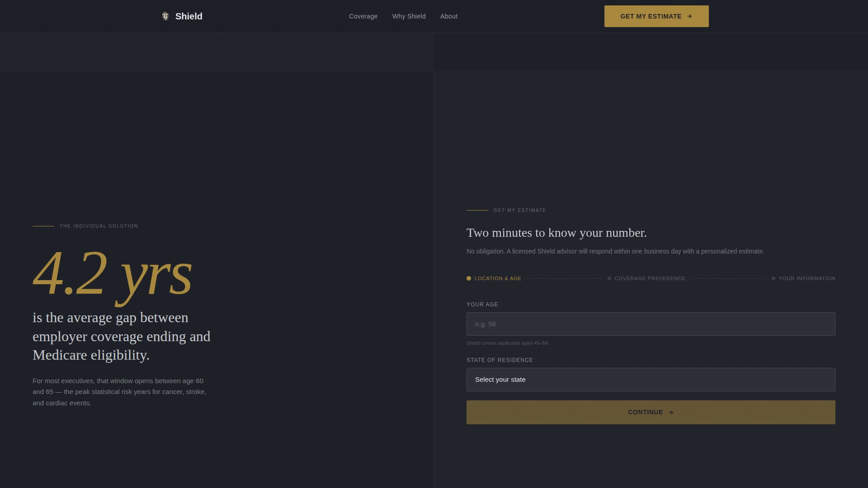
Task: Click the 'Your Age' field label
Action: pyautogui.click(x=482, y=305)
